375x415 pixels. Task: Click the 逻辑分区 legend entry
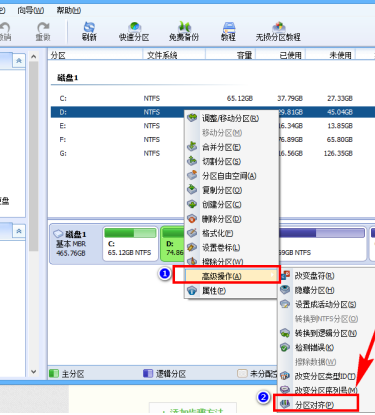(165, 374)
